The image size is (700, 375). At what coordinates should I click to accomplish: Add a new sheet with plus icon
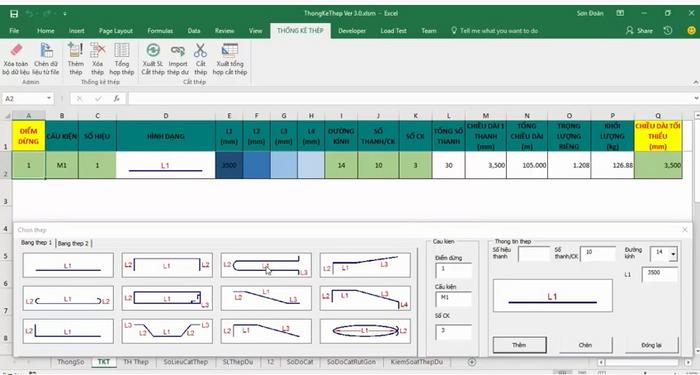(472, 362)
